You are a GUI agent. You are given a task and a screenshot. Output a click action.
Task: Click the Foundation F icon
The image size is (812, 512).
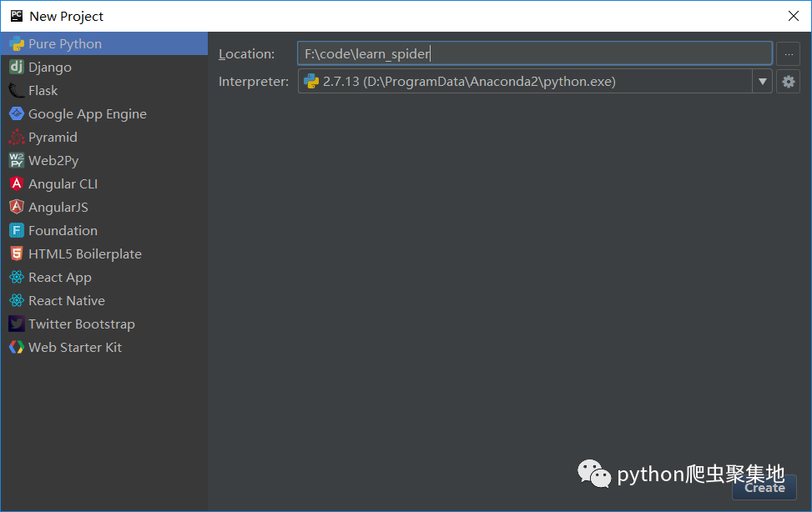coord(17,230)
